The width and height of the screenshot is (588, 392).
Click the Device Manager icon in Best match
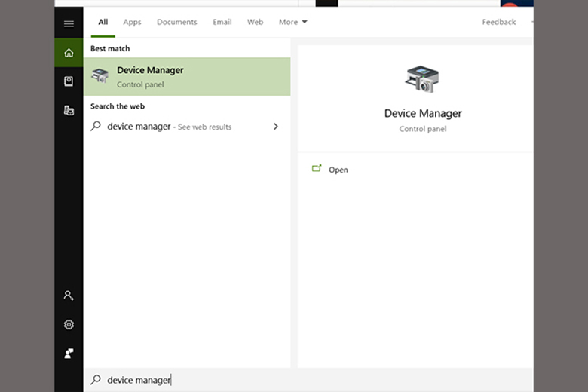[x=100, y=76]
